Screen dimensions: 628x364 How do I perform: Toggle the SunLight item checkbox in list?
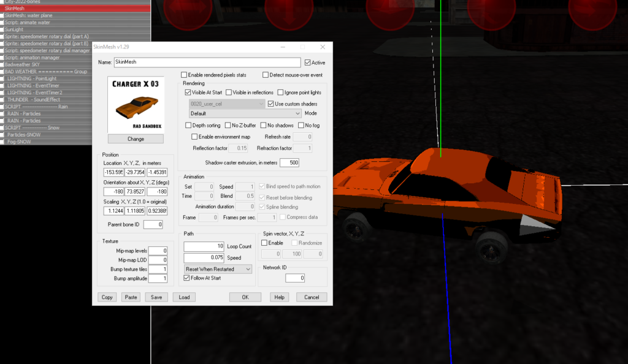[2, 29]
